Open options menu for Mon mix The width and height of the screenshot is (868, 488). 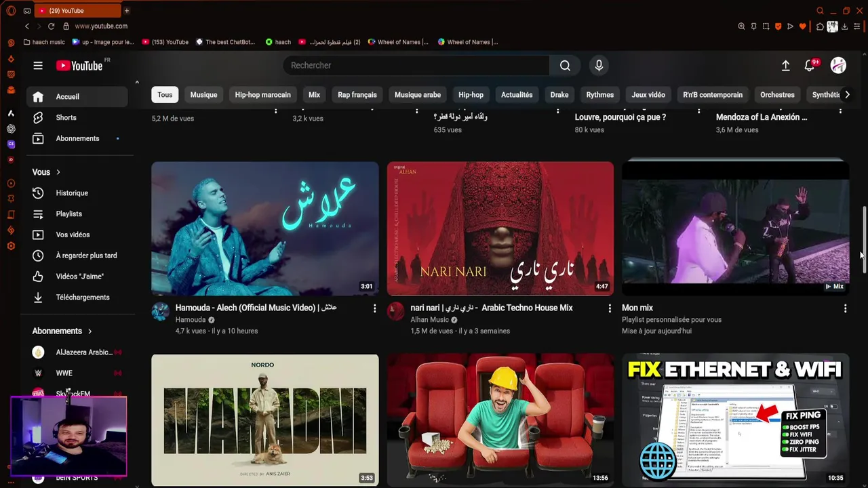pos(845,308)
